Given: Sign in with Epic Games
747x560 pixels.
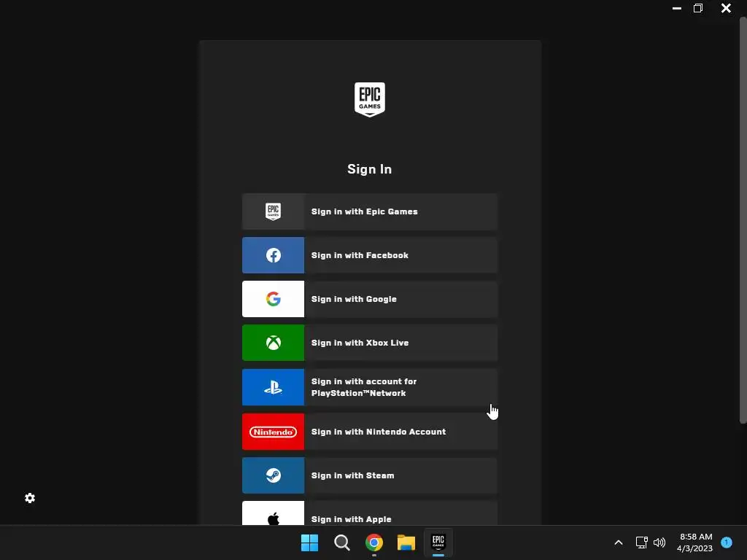Looking at the screenshot, I should pos(370,211).
